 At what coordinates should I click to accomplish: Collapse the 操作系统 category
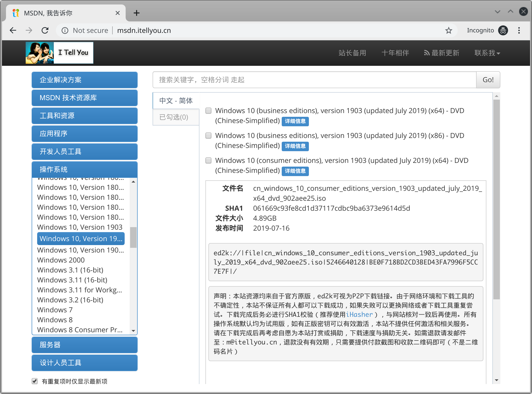[85, 169]
